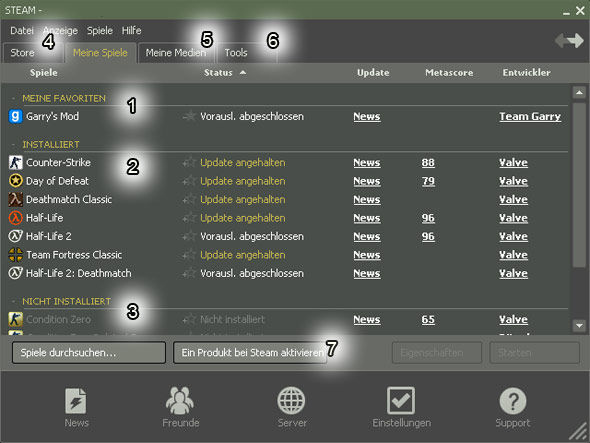Viewport: 590px width, 443px height.
Task: Click the Spiele durchsuchen button
Action: pyautogui.click(x=89, y=353)
